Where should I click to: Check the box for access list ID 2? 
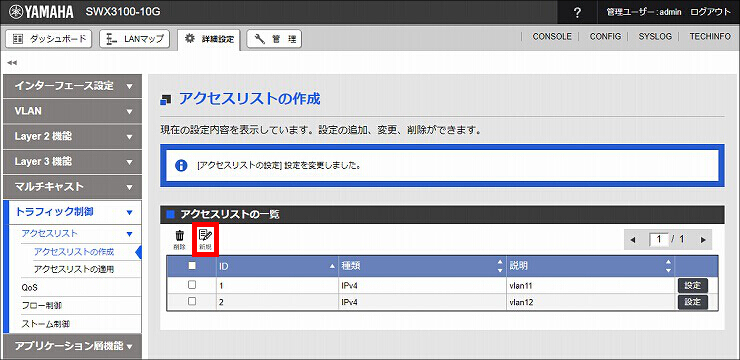pos(192,301)
